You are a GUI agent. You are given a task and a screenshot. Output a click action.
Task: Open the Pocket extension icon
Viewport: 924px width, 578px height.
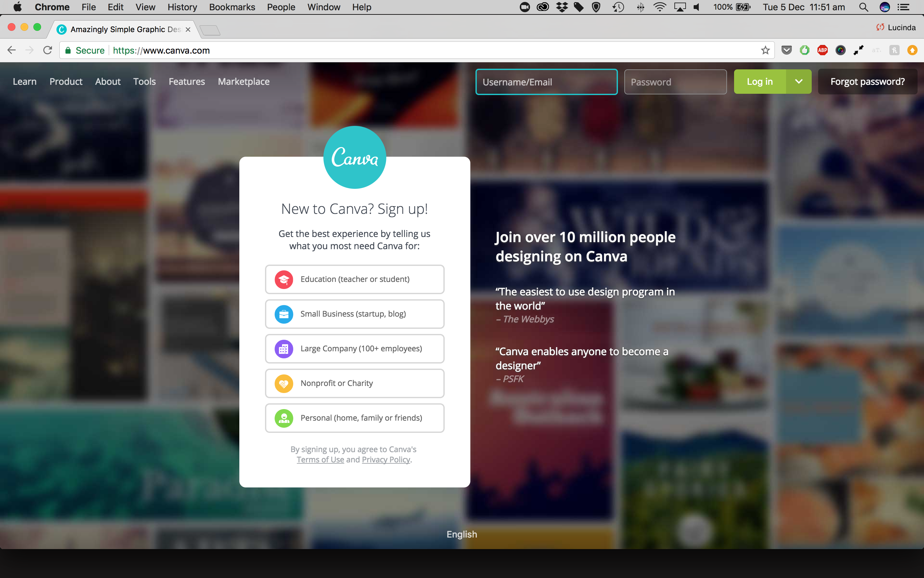click(x=787, y=50)
